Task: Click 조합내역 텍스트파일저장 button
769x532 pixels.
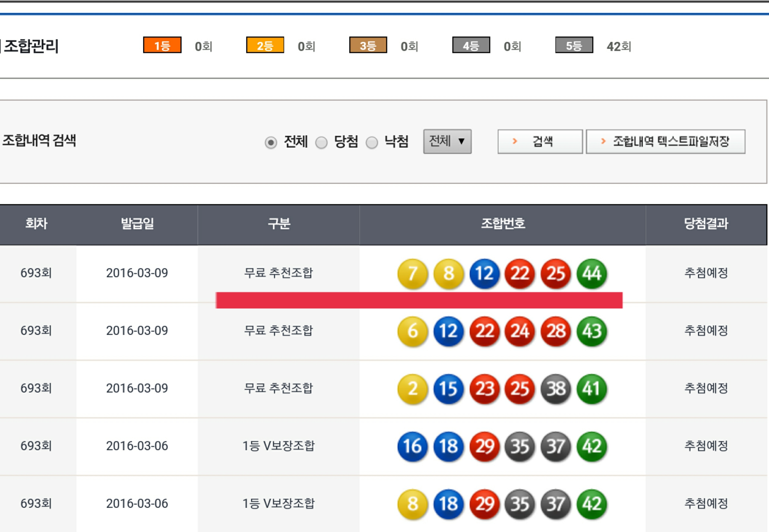Action: pyautogui.click(x=665, y=142)
